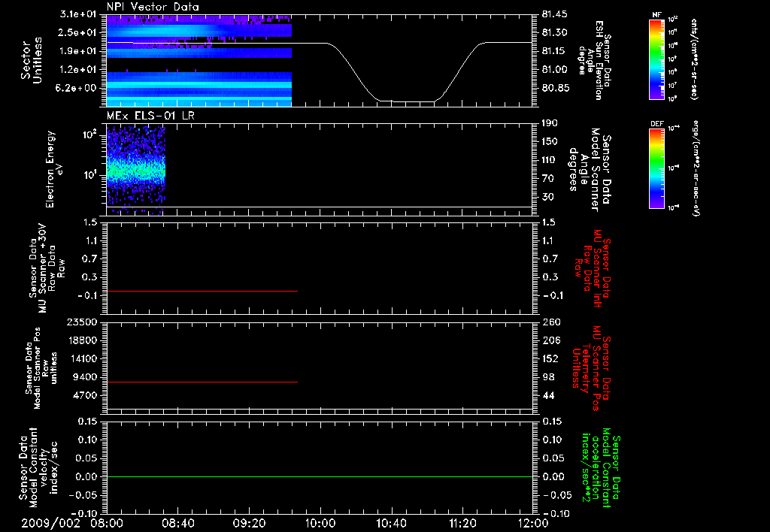Click the "44" telemetry tick label
The image size is (770, 532).
tap(548, 395)
